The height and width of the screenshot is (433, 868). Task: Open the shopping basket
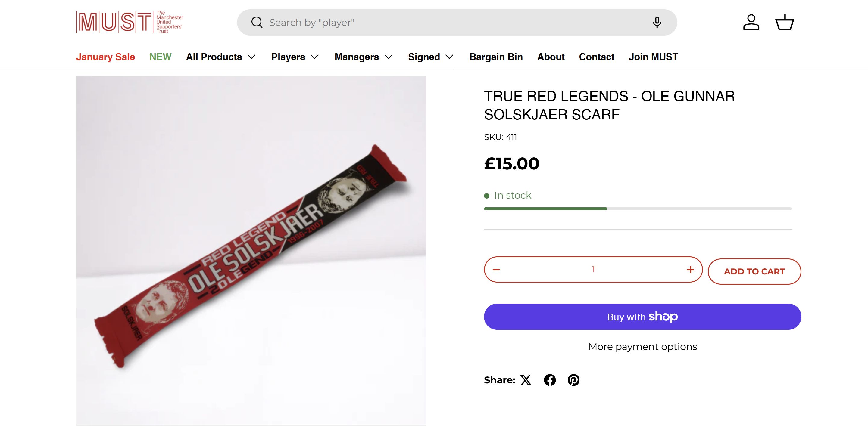tap(785, 22)
